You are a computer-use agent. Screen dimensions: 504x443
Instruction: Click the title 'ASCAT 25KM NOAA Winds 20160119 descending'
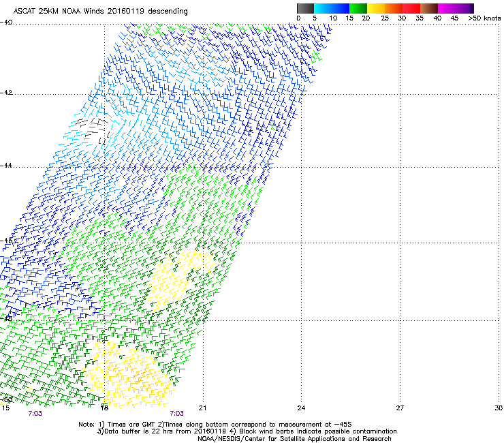(101, 11)
